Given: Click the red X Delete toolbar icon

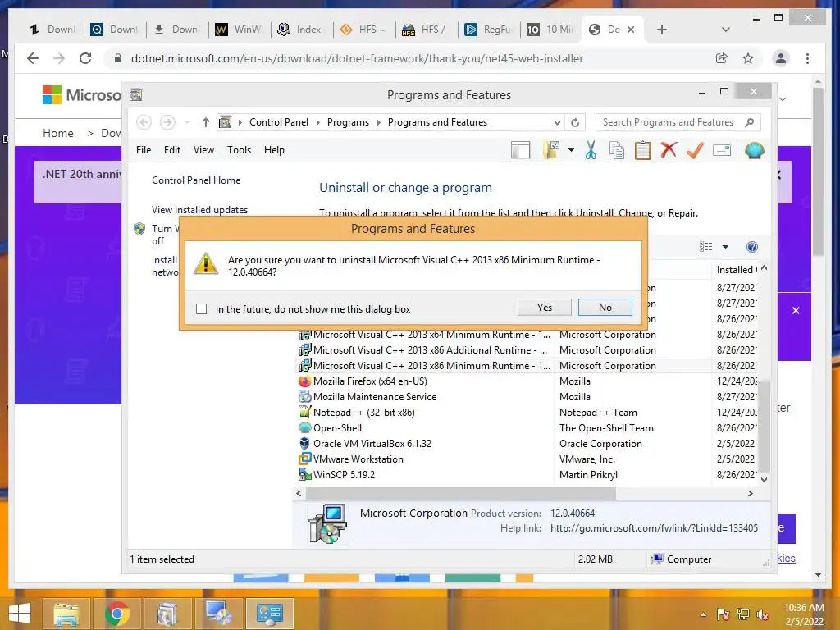Looking at the screenshot, I should (x=669, y=150).
